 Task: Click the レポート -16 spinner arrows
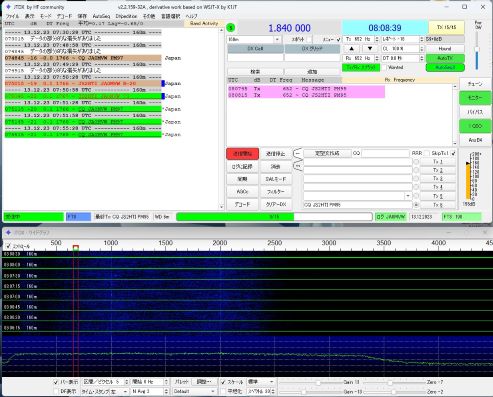tap(422, 39)
